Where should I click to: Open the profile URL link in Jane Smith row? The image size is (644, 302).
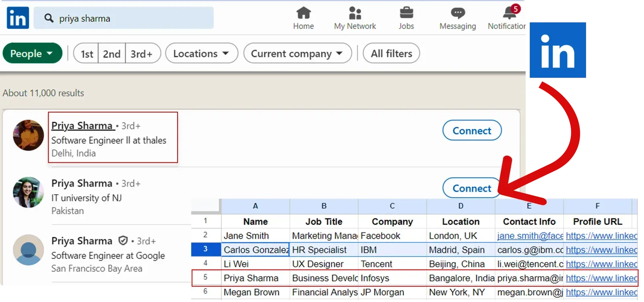601,236
